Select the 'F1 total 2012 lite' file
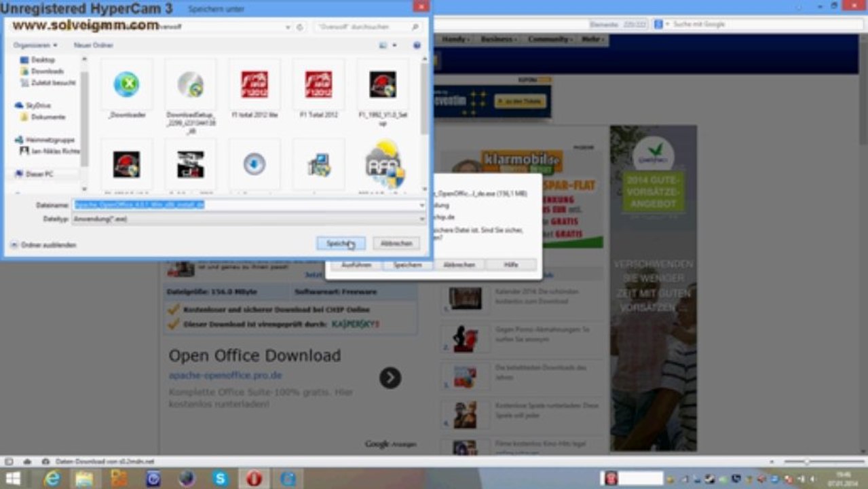 [254, 85]
